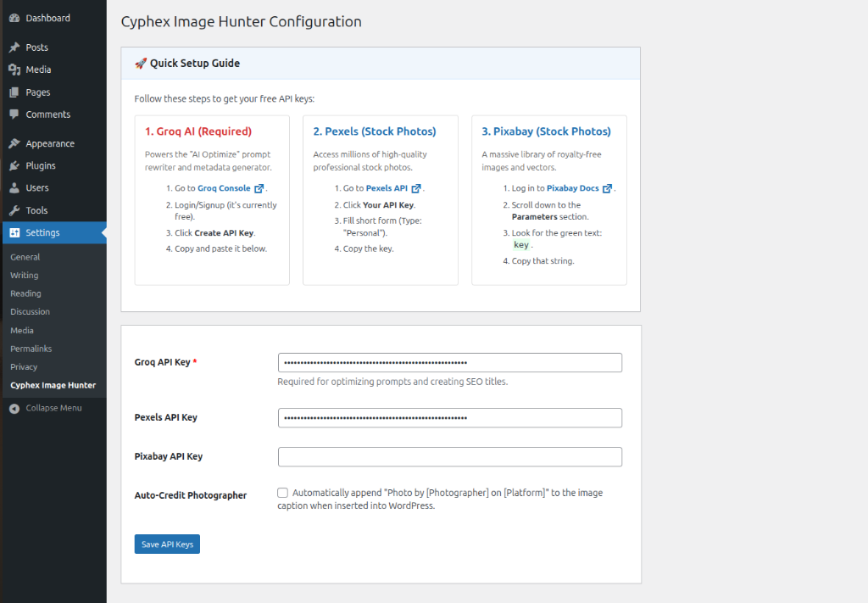
Task: Open the Media top-level menu label
Action: (38, 70)
